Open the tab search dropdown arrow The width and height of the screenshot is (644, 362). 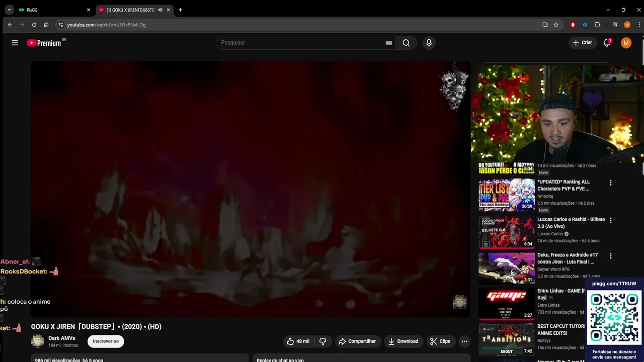[9, 10]
